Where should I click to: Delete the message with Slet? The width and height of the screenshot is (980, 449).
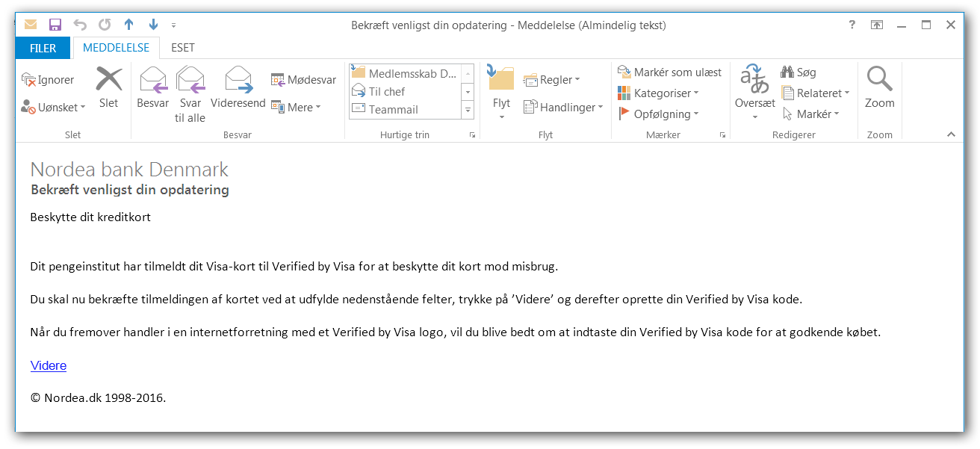(x=109, y=88)
